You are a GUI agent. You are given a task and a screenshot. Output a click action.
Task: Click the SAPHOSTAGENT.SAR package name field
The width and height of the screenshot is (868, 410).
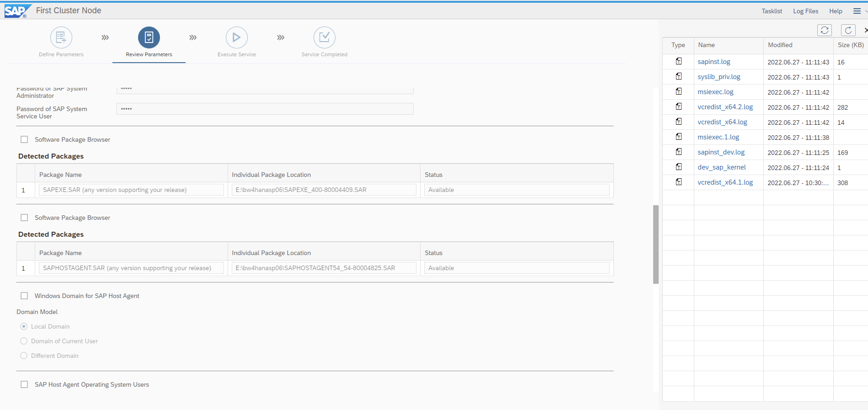(x=131, y=268)
